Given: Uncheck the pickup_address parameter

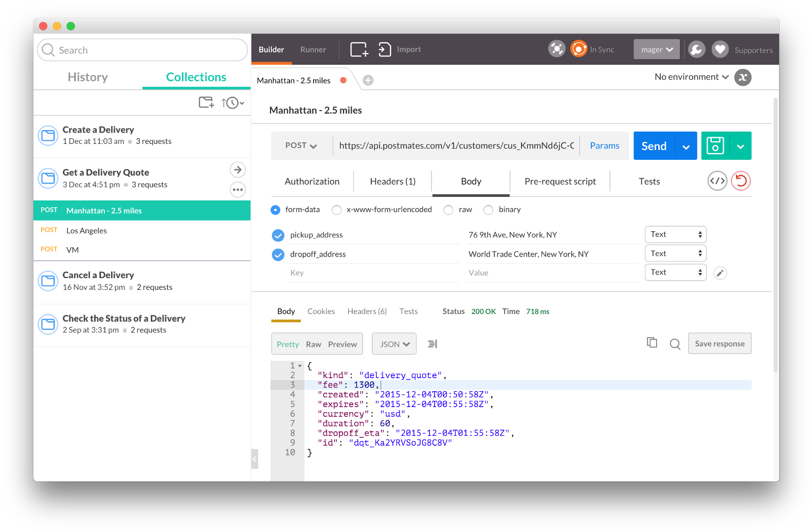Looking at the screenshot, I should pyautogui.click(x=278, y=235).
